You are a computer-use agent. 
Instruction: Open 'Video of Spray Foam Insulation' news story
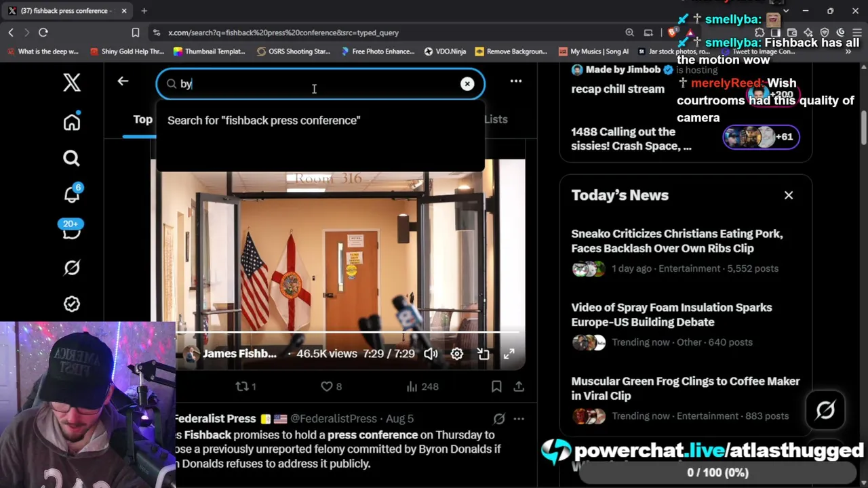[x=671, y=314]
